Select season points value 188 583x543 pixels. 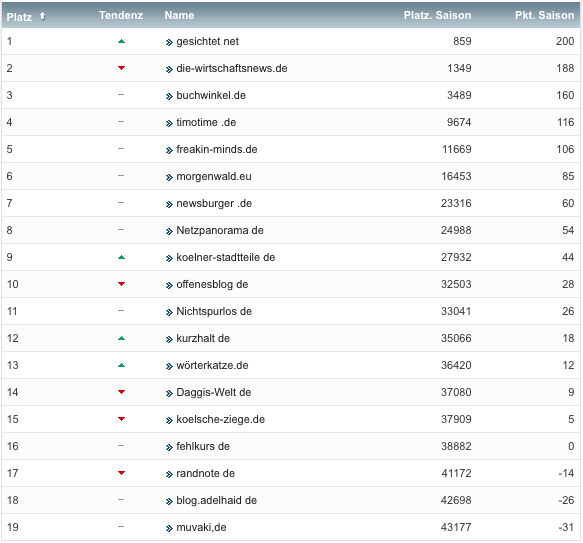565,68
